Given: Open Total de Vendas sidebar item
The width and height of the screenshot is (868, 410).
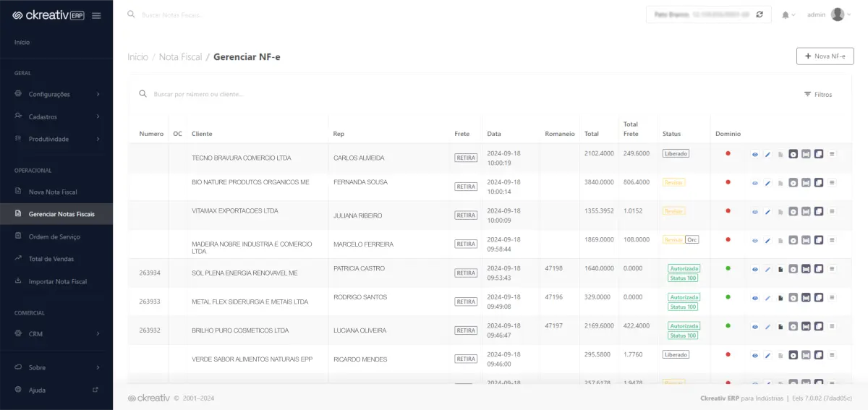Looking at the screenshot, I should click(x=56, y=259).
